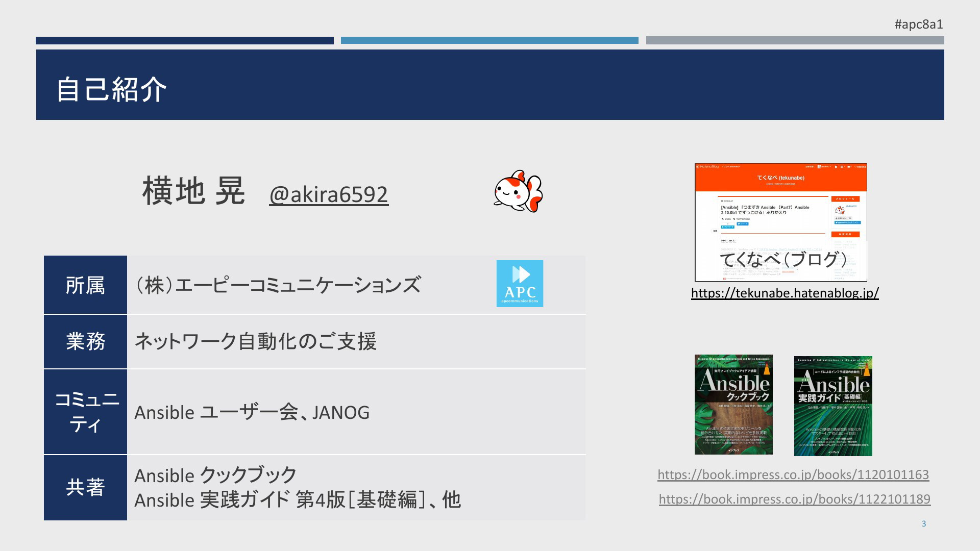Click the 共著 table header cell
This screenshot has width=980, height=551.
click(x=85, y=488)
